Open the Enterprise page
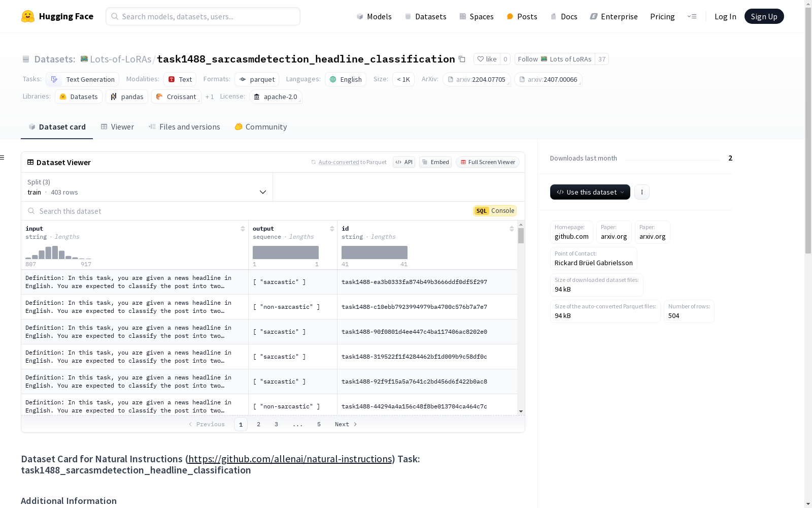Image resolution: width=812 pixels, height=508 pixels. 614,16
